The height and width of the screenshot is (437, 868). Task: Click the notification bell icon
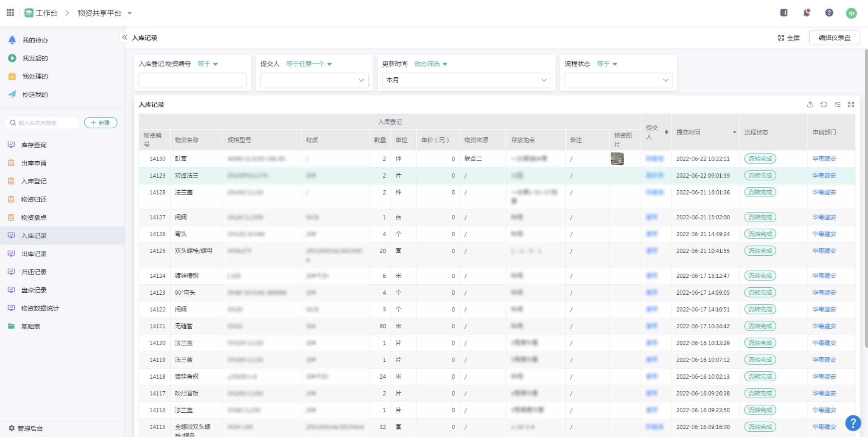806,13
